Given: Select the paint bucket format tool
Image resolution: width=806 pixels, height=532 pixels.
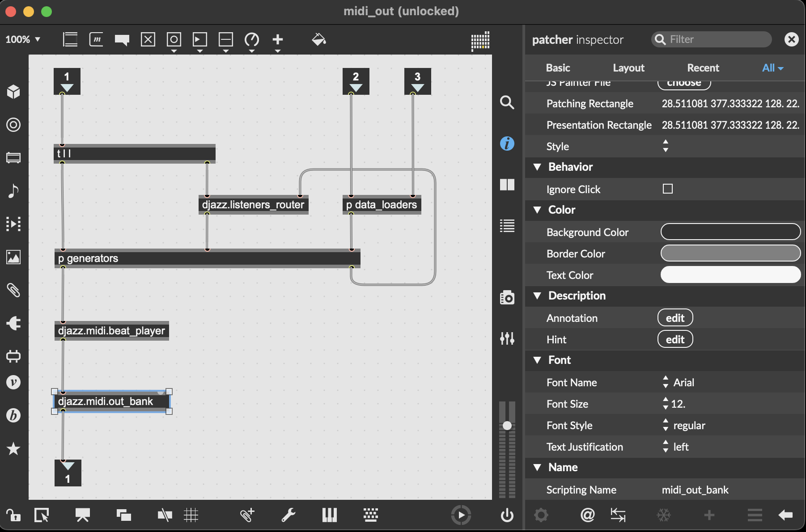Looking at the screenshot, I should coord(318,40).
